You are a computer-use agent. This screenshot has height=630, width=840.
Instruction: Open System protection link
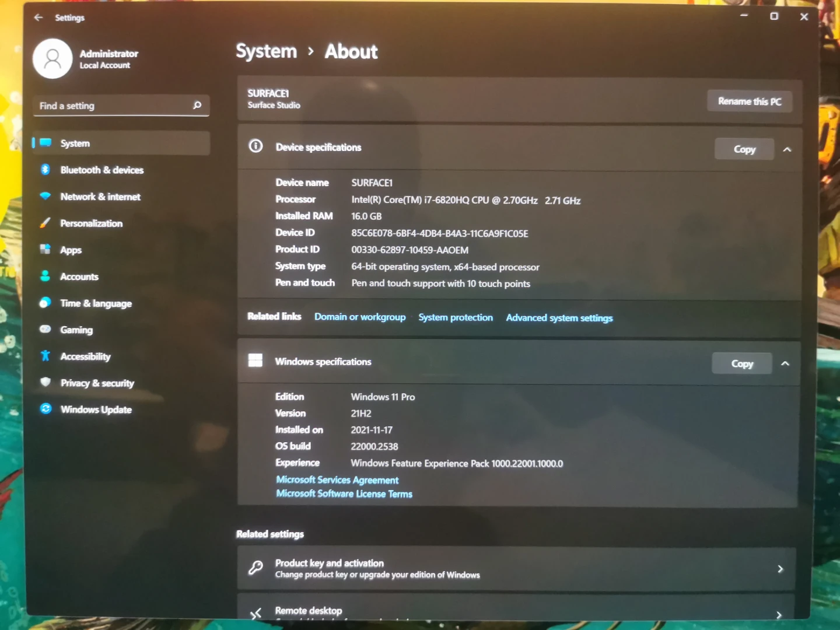pos(456,317)
